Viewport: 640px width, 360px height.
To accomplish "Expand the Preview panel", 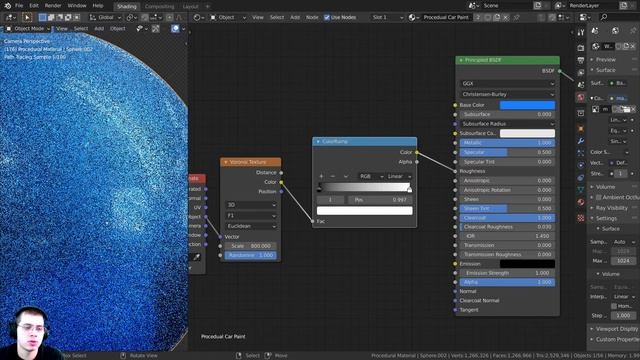I will tap(605, 60).
